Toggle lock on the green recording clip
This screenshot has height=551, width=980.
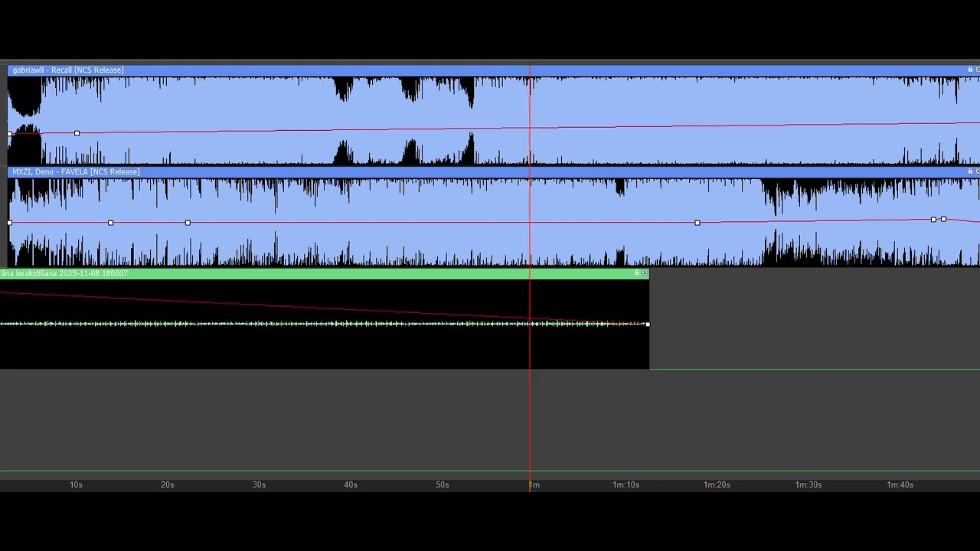636,273
